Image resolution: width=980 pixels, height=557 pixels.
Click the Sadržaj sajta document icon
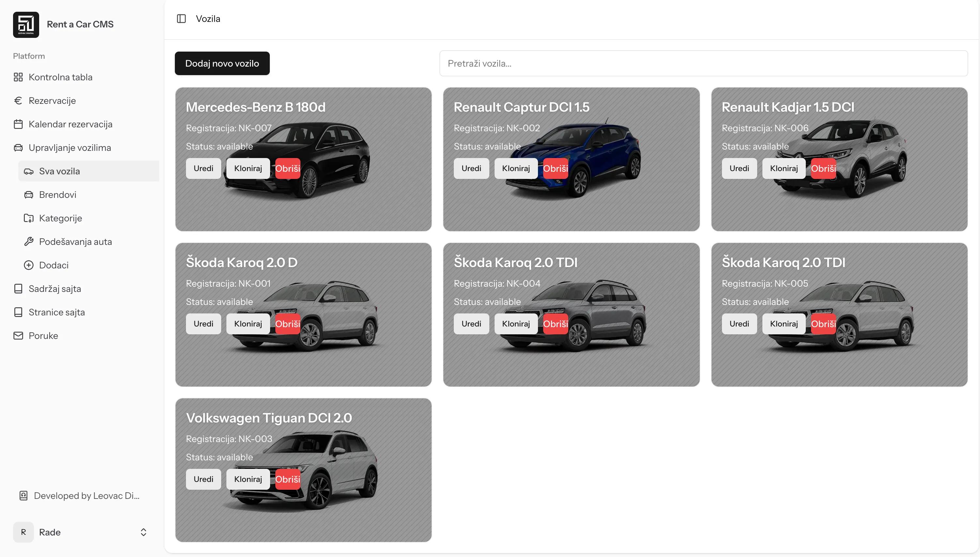coord(18,288)
